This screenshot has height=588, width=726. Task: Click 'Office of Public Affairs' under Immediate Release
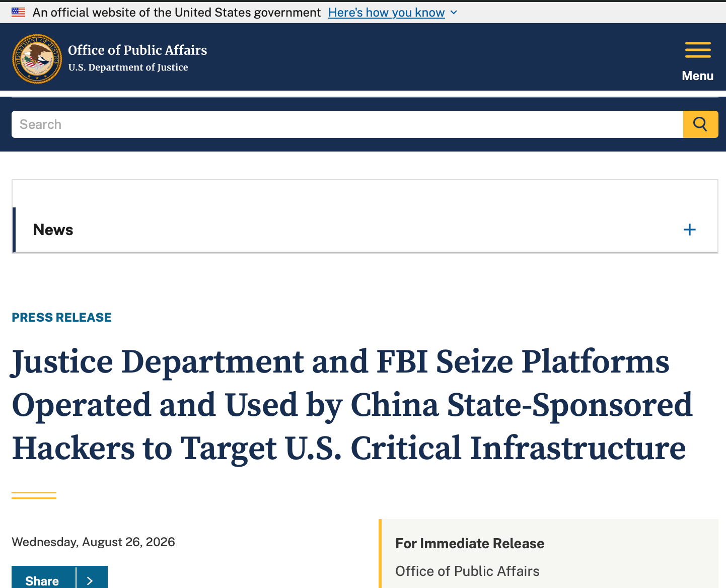pyautogui.click(x=467, y=571)
